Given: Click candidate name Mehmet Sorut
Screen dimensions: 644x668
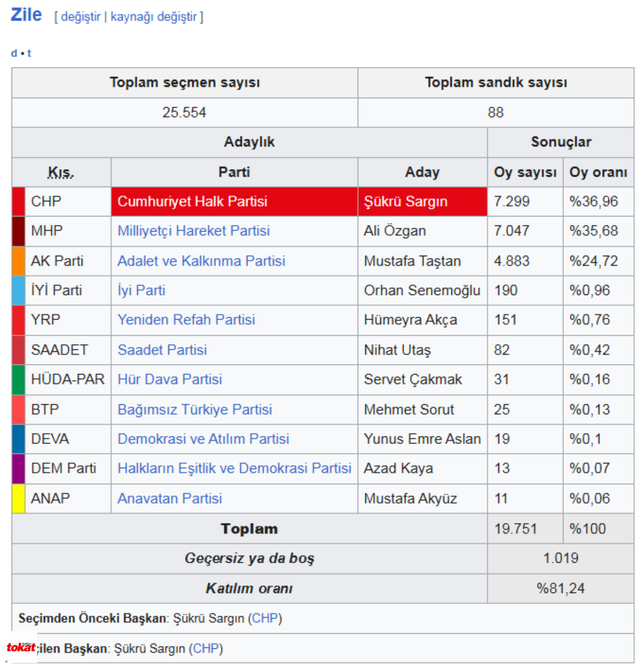Looking at the screenshot, I should coord(409,409).
